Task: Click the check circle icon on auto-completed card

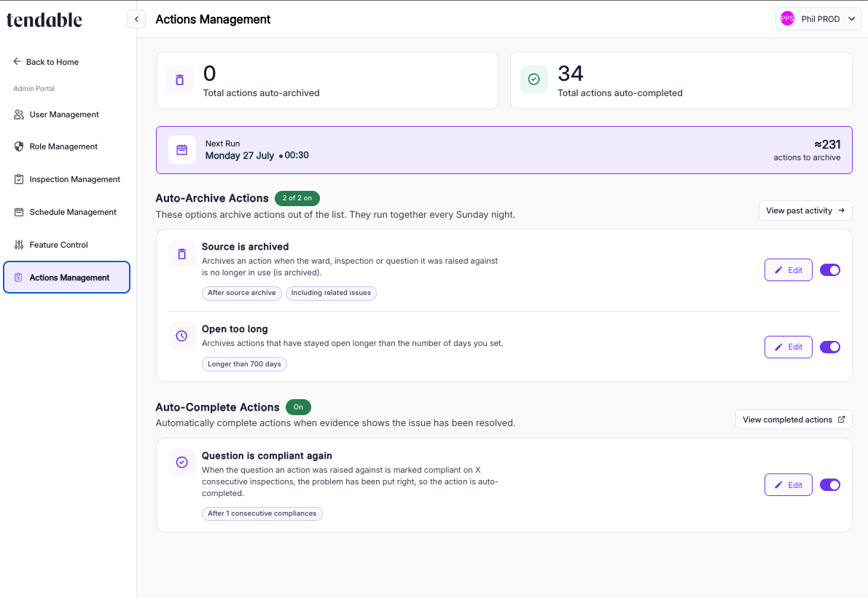Action: (x=533, y=79)
